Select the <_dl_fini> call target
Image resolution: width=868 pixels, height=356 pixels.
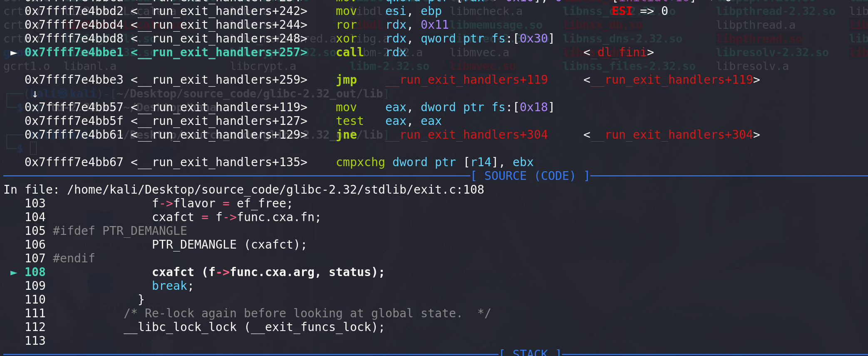tap(618, 52)
